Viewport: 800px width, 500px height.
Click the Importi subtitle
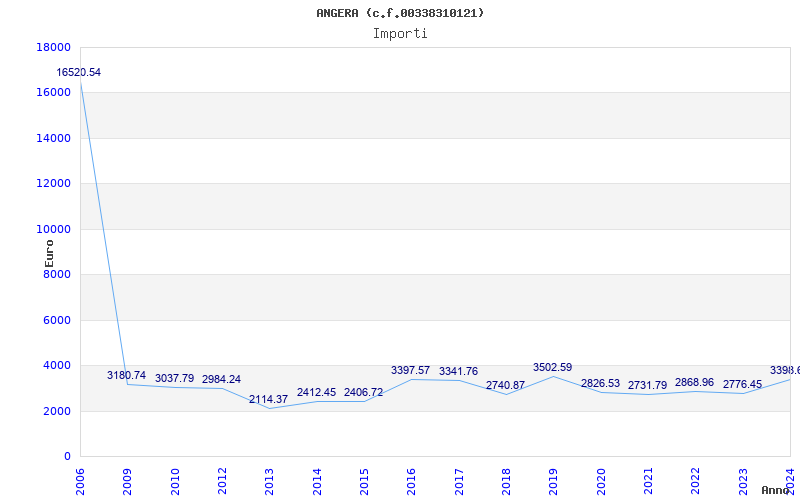coord(400,34)
